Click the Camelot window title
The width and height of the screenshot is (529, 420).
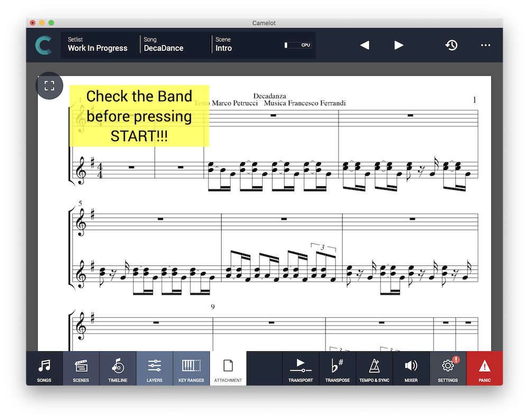coord(264,23)
